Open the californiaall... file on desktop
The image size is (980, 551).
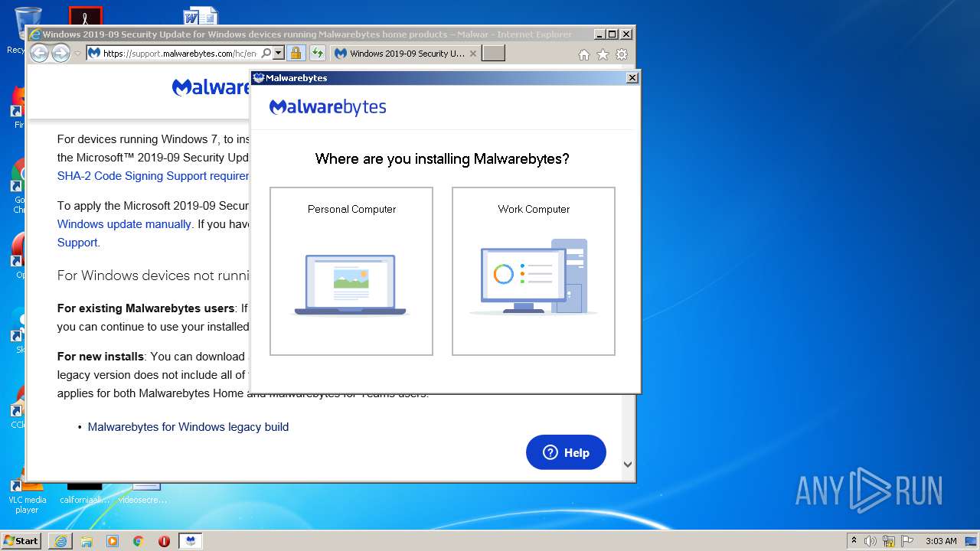point(85,494)
